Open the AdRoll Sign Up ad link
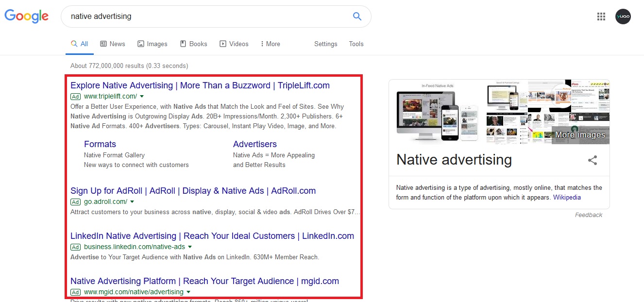644x302 pixels. pyautogui.click(x=193, y=191)
